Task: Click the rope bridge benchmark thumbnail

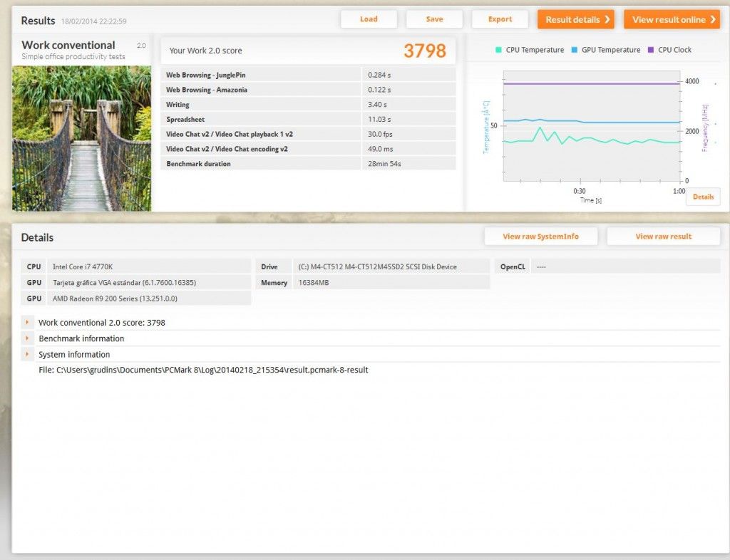Action: 81,139
